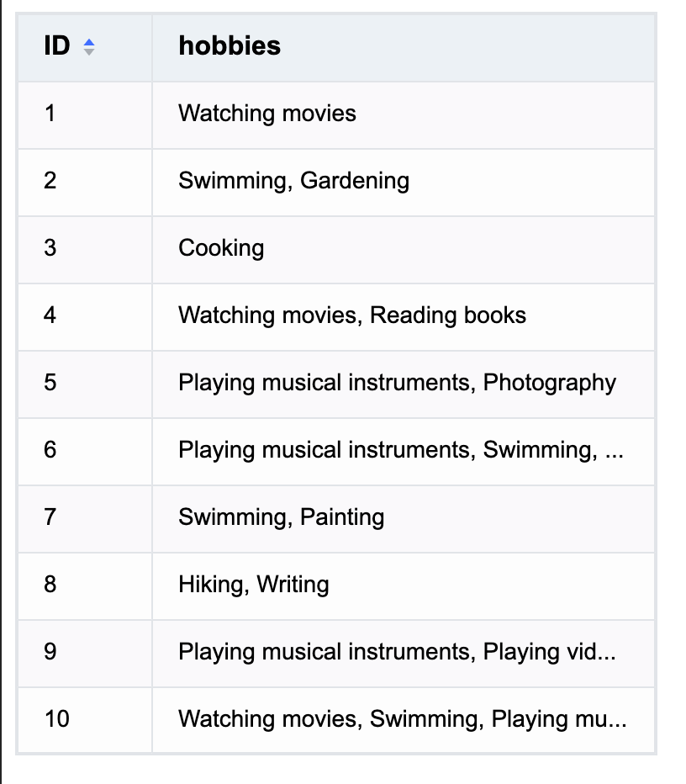Select the Swimming, Painting cell
The height and width of the screenshot is (784, 686).
404,519
